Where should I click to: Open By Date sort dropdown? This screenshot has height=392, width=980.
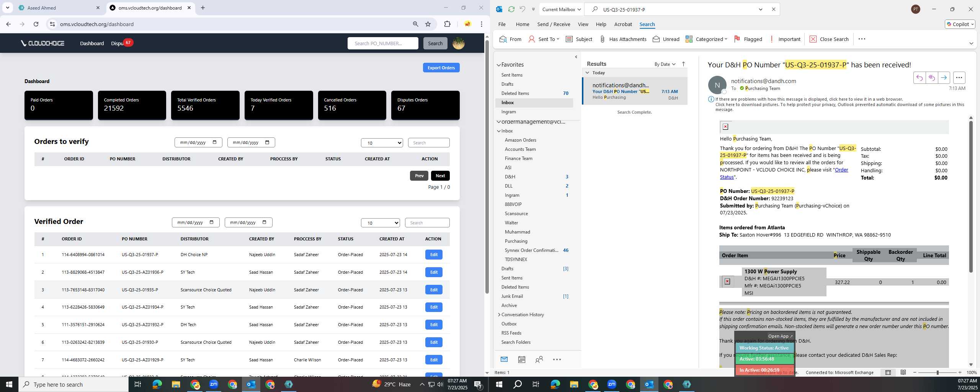pyautogui.click(x=665, y=64)
